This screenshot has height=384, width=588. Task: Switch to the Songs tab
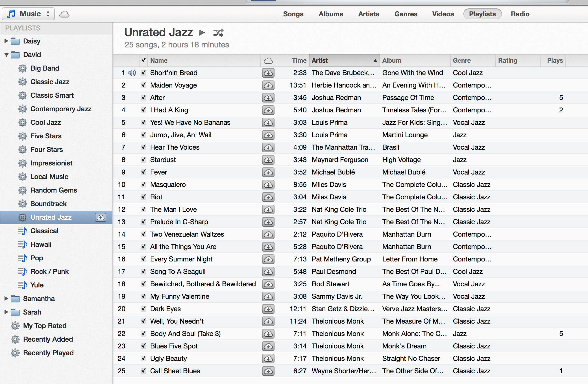tap(293, 14)
